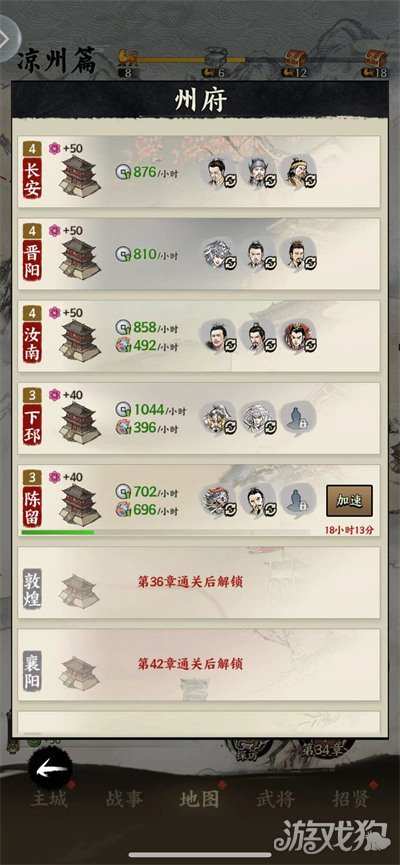
Task: Open the 战事 tab in bottom bar
Action: [x=124, y=799]
